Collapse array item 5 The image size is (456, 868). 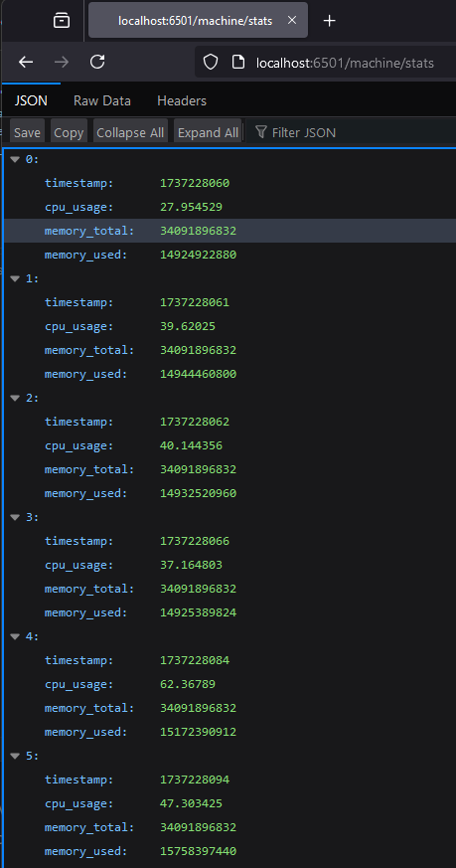(16, 756)
